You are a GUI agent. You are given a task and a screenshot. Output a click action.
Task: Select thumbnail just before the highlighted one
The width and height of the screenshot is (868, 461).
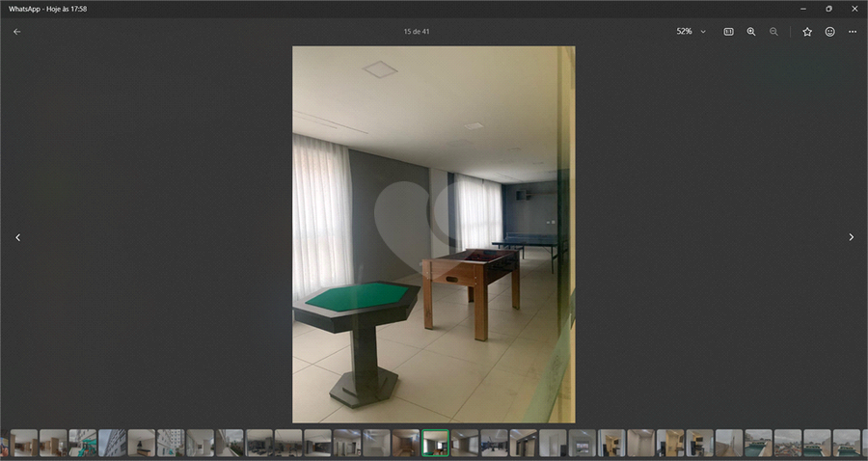point(406,443)
